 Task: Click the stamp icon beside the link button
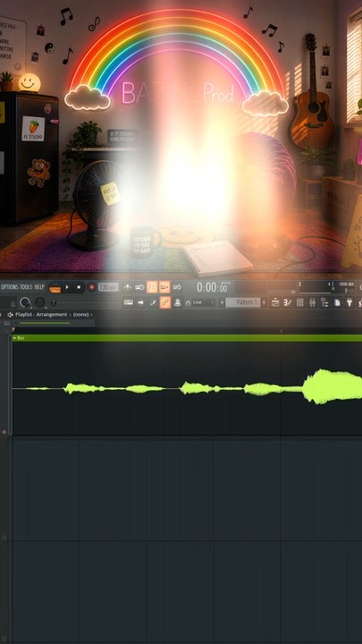point(177,302)
